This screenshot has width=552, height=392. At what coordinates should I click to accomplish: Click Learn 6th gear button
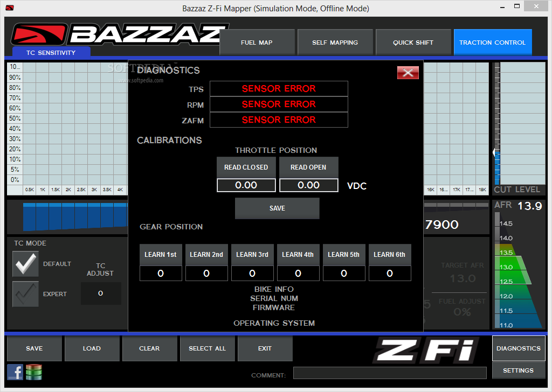[389, 255]
